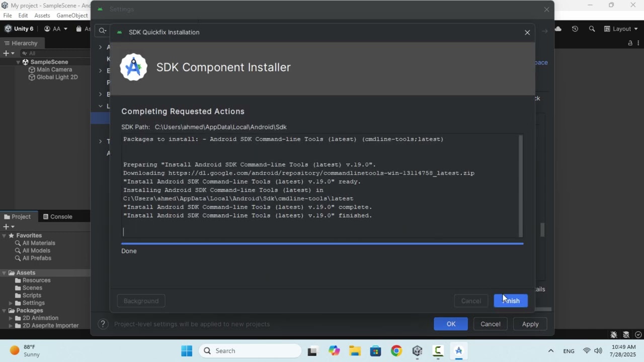Image resolution: width=644 pixels, height=362 pixels.
Task: Click the Unity cloud icon
Action: (558, 29)
